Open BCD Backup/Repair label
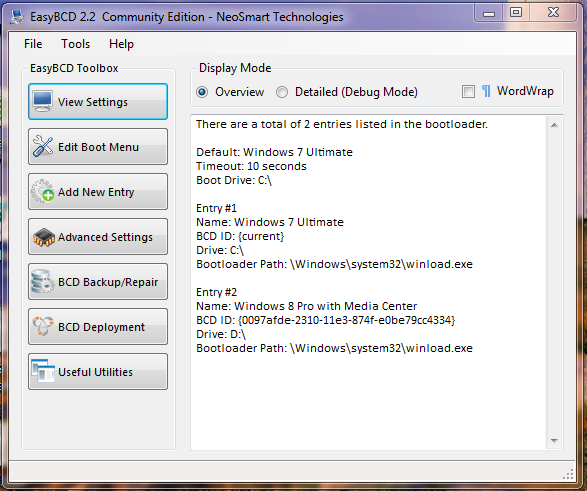Screen dimensions: 587x491 108,282
